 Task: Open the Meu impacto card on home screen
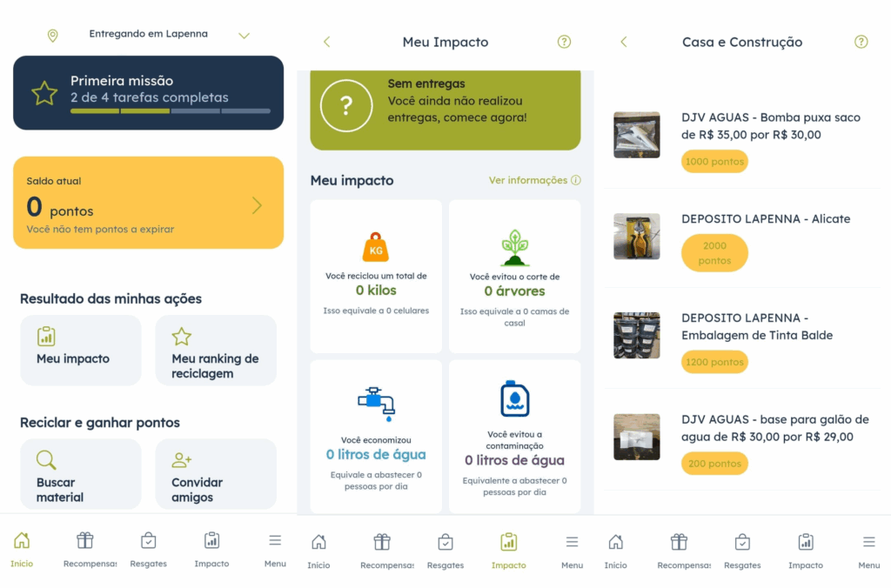80,350
